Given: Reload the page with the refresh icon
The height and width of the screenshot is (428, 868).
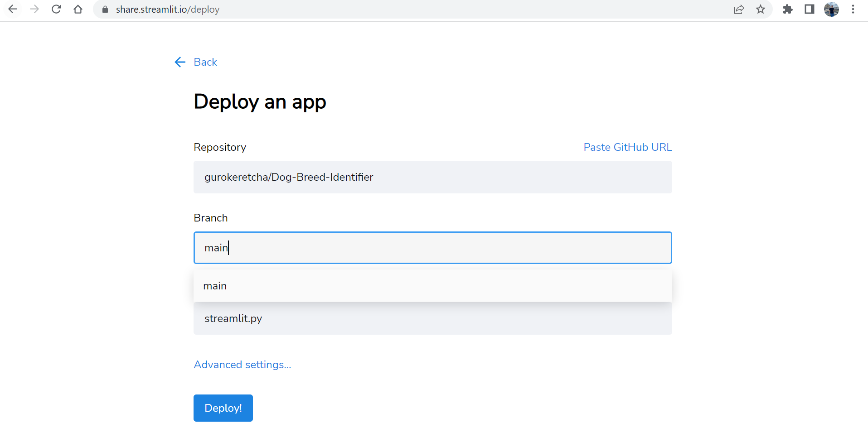Looking at the screenshot, I should [56, 9].
